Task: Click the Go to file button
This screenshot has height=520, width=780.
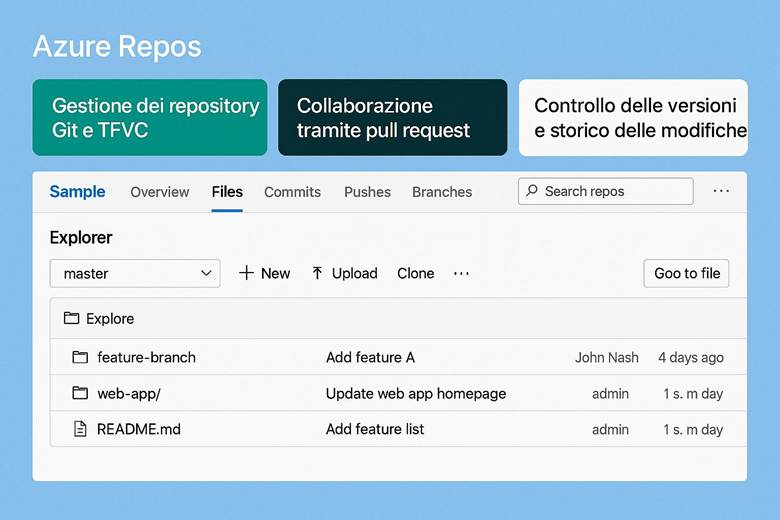Action: coord(686,273)
